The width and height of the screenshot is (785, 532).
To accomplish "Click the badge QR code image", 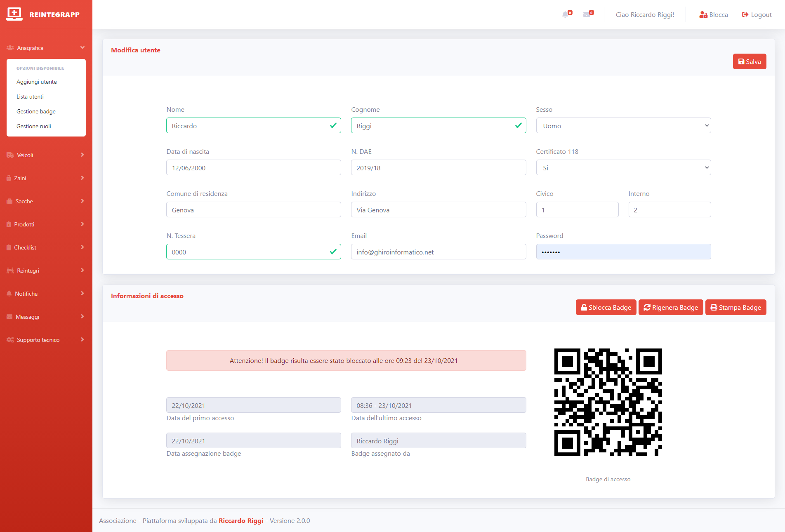I will click(608, 402).
